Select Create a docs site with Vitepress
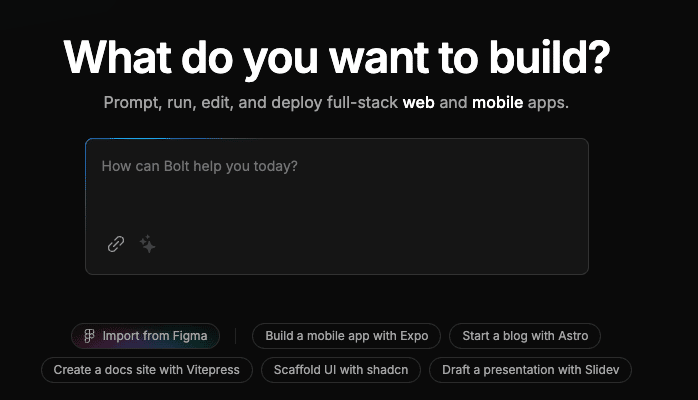 click(x=147, y=370)
